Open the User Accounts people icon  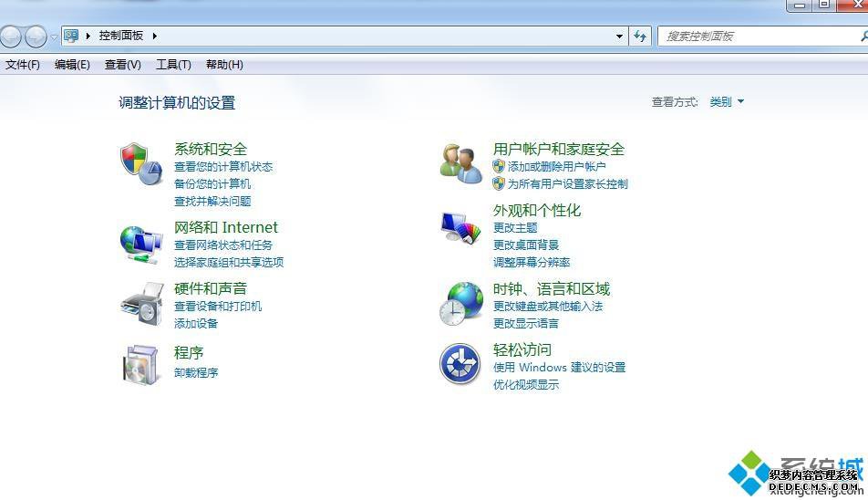pos(460,164)
